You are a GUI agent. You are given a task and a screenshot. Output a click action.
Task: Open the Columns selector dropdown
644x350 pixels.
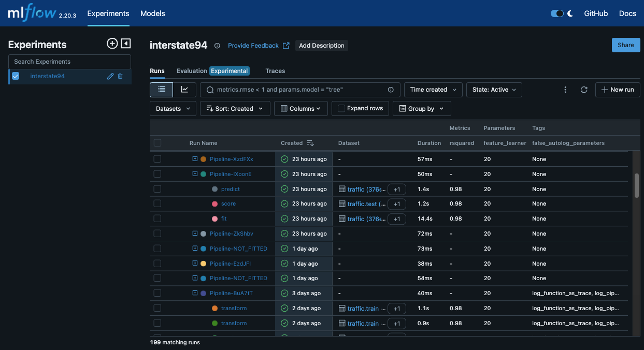[x=300, y=109]
